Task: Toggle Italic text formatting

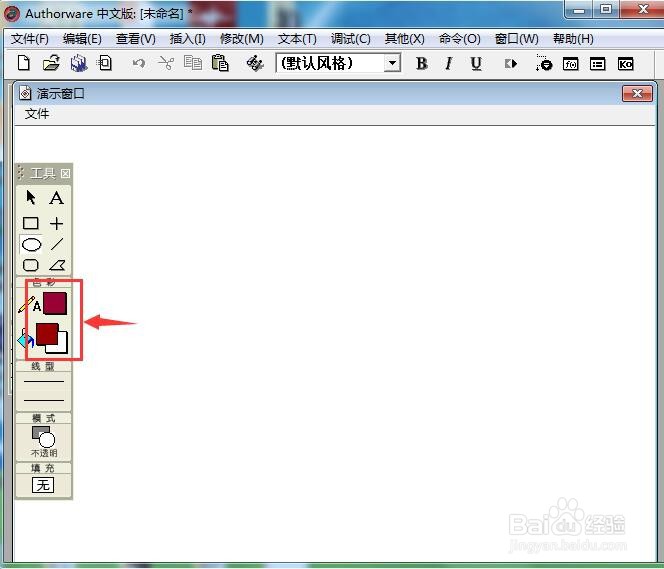Action: click(448, 64)
